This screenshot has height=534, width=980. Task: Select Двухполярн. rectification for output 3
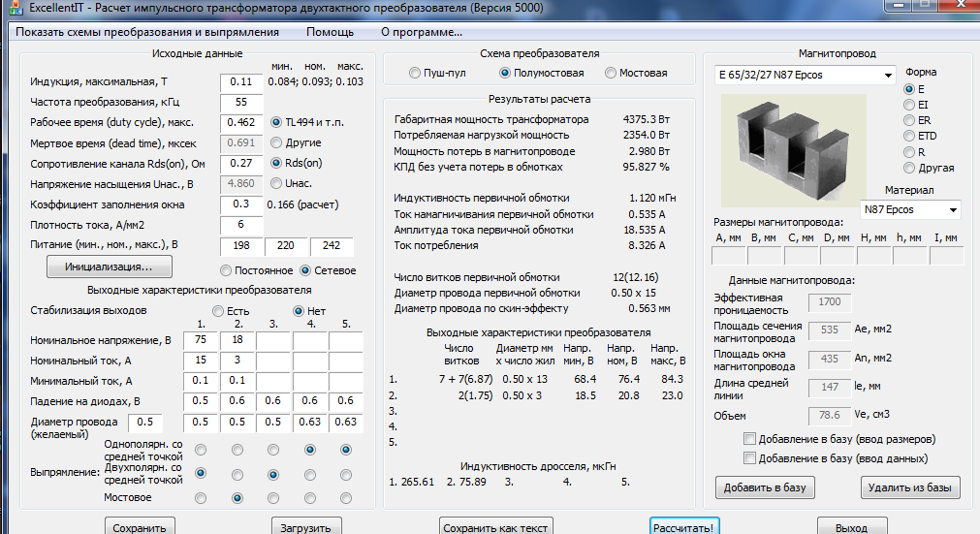273,475
